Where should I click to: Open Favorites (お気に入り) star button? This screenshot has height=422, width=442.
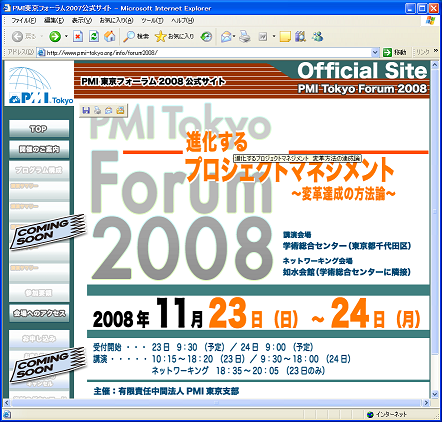tap(174, 36)
